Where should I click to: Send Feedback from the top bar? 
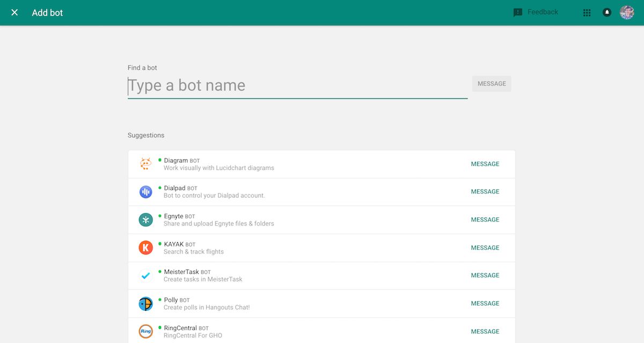click(x=536, y=12)
